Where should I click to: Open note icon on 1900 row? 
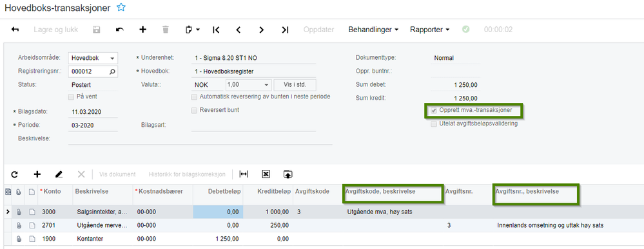click(32, 239)
